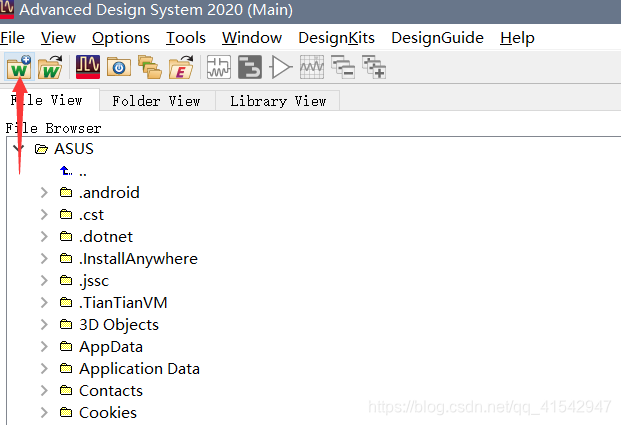Create a new schematic window icon

pos(219,67)
